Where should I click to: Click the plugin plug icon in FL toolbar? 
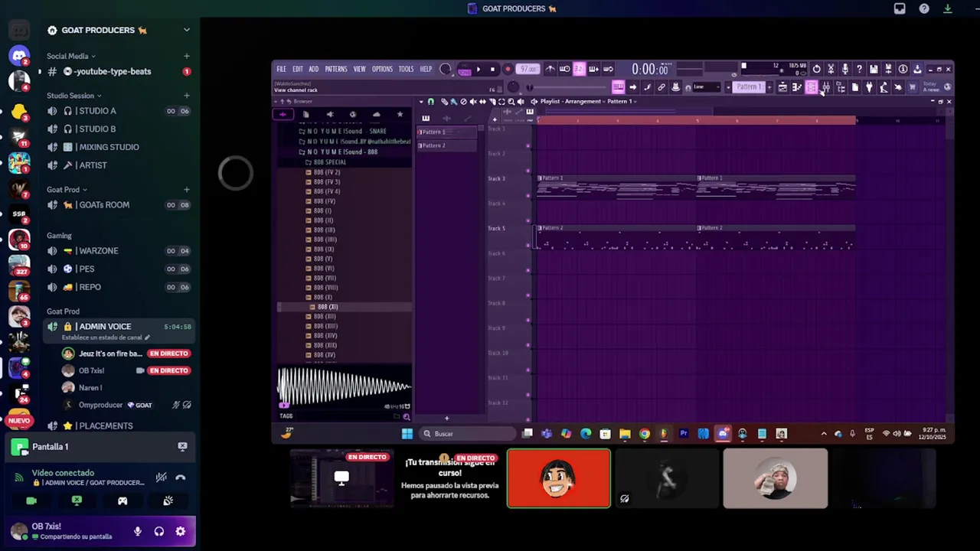[x=869, y=87]
